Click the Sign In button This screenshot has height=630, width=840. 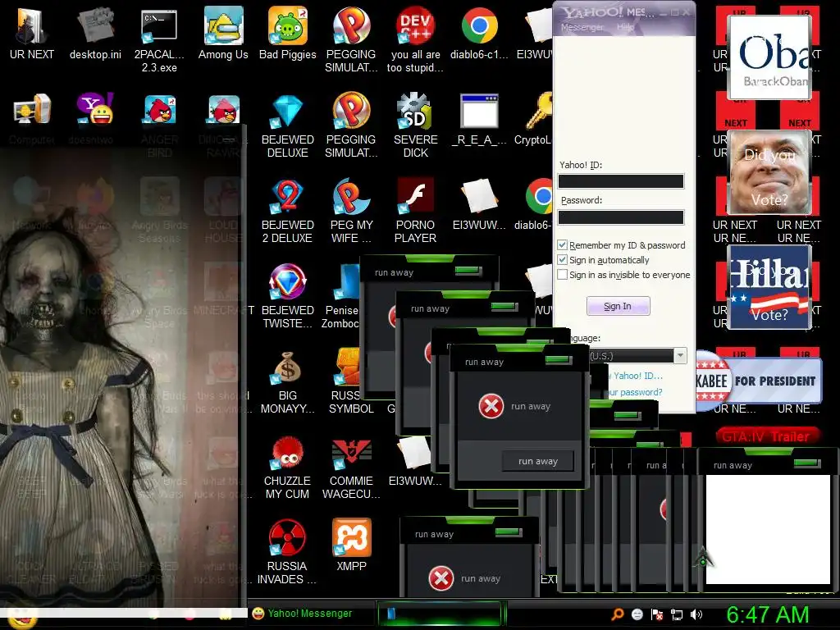click(618, 306)
